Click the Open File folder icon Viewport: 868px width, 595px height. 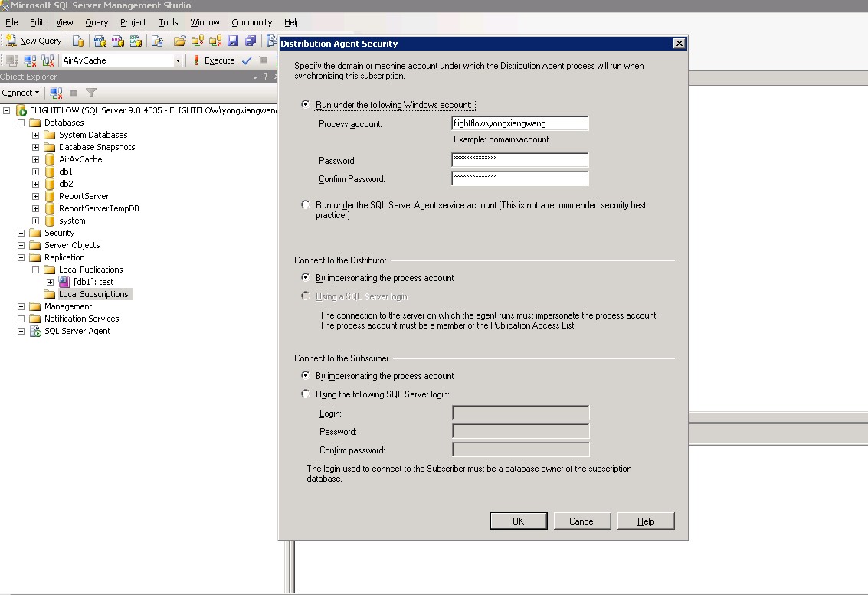pos(180,41)
